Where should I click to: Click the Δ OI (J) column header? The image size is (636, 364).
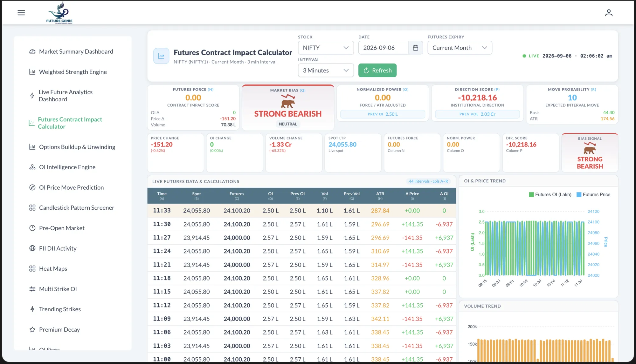[x=444, y=196]
